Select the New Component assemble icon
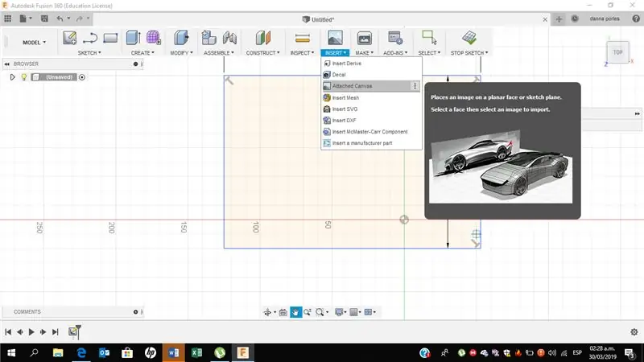This screenshot has height=362, width=644. click(x=208, y=38)
